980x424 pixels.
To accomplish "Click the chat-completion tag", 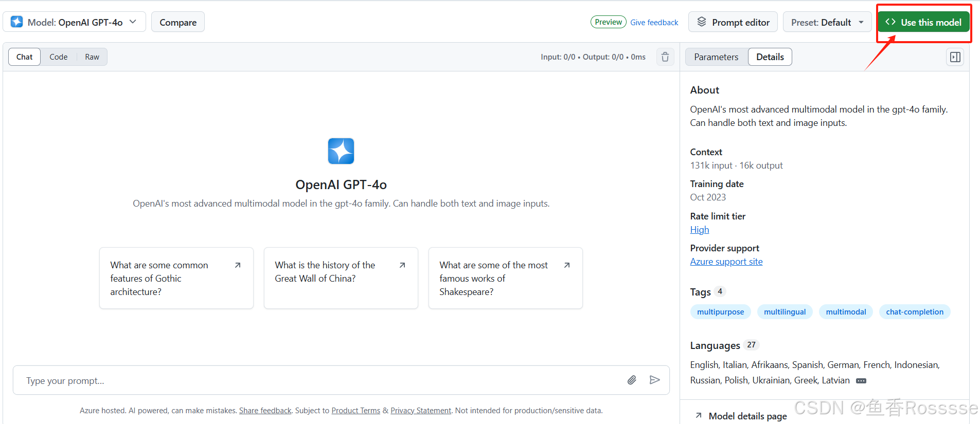I will click(x=915, y=312).
